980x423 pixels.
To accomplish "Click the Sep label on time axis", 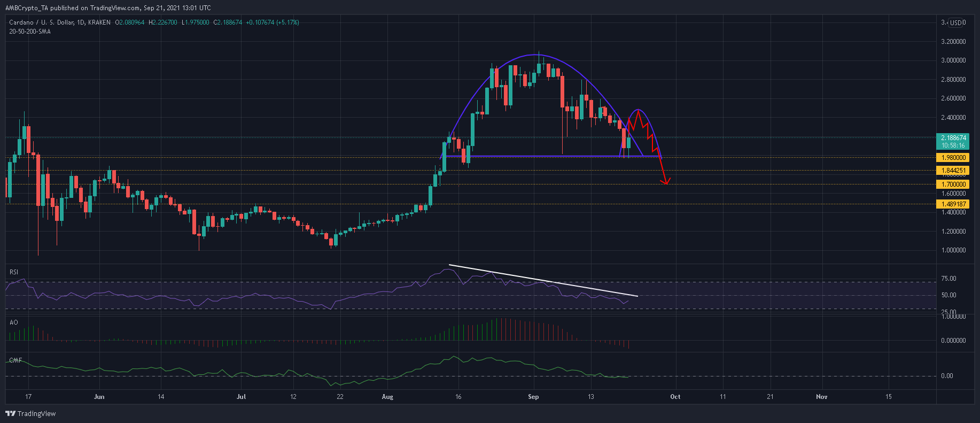I will (533, 397).
